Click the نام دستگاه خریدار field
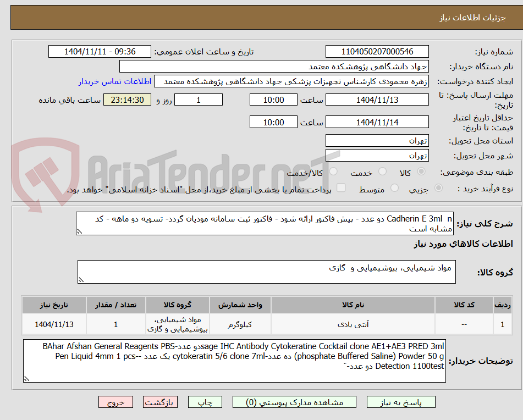Screen dimensions: 523x420 click(x=274, y=67)
